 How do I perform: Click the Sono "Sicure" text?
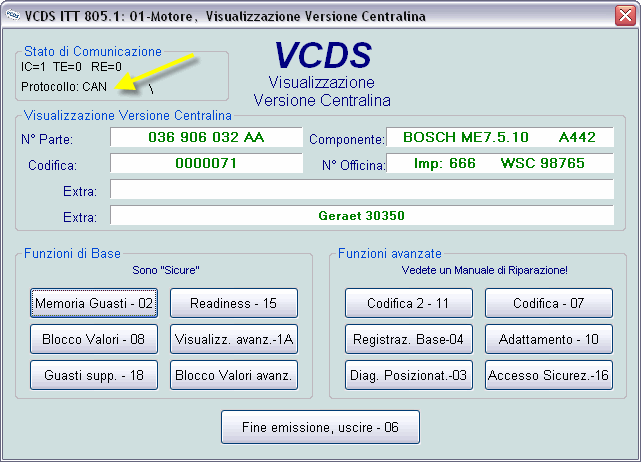(x=166, y=270)
